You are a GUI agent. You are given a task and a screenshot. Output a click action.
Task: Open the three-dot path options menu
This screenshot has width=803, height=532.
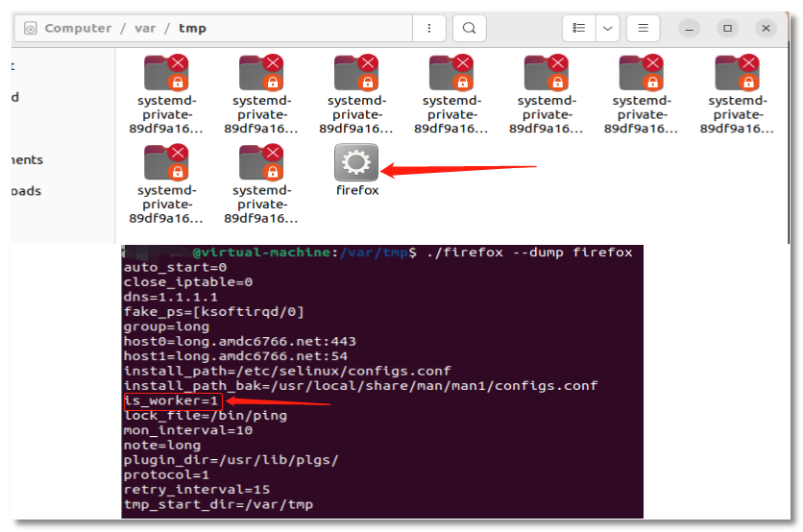[x=428, y=29]
